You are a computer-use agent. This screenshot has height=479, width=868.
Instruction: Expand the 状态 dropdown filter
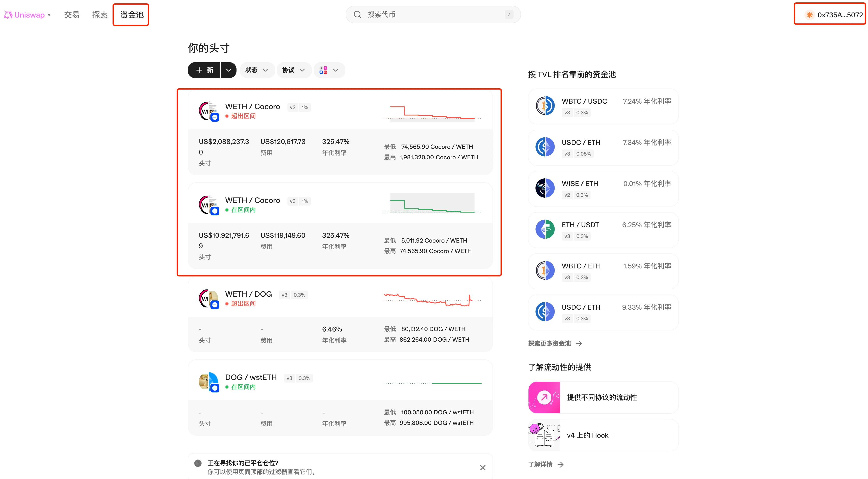pos(255,70)
